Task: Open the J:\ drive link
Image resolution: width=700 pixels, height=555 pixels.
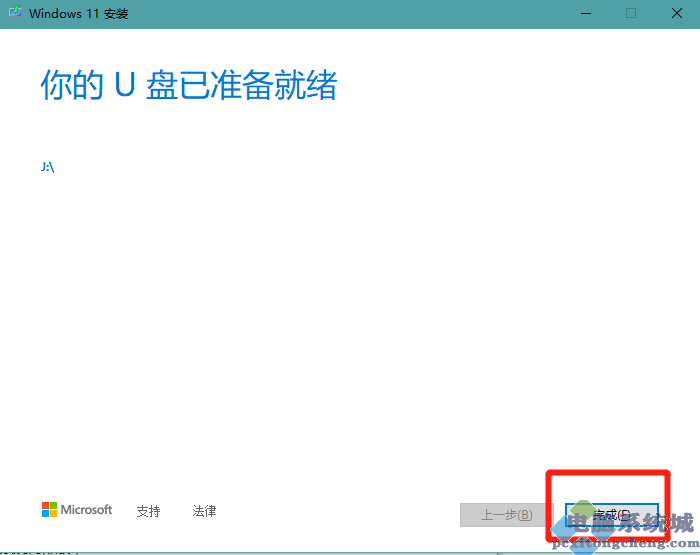Action: click(47, 167)
